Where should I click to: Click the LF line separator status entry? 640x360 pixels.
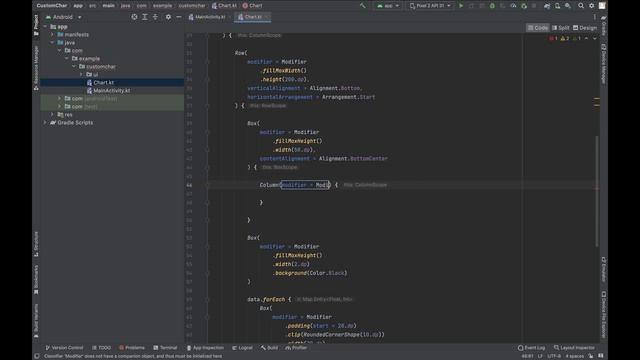tap(540, 356)
